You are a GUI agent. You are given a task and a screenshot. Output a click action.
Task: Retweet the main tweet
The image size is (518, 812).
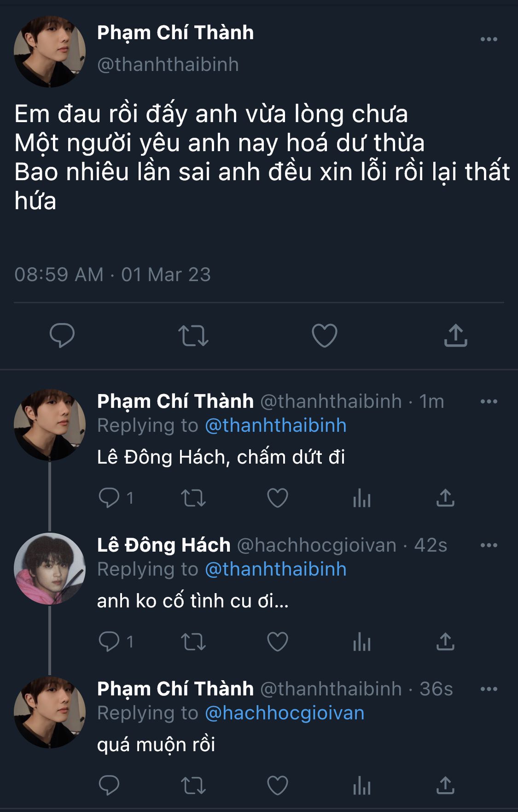click(x=193, y=335)
